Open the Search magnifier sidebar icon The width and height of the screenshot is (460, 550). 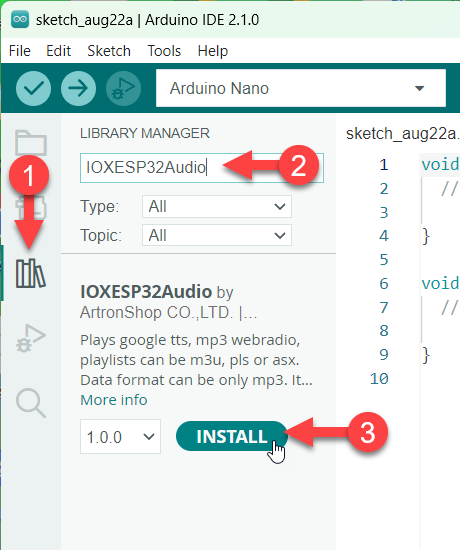click(31, 403)
